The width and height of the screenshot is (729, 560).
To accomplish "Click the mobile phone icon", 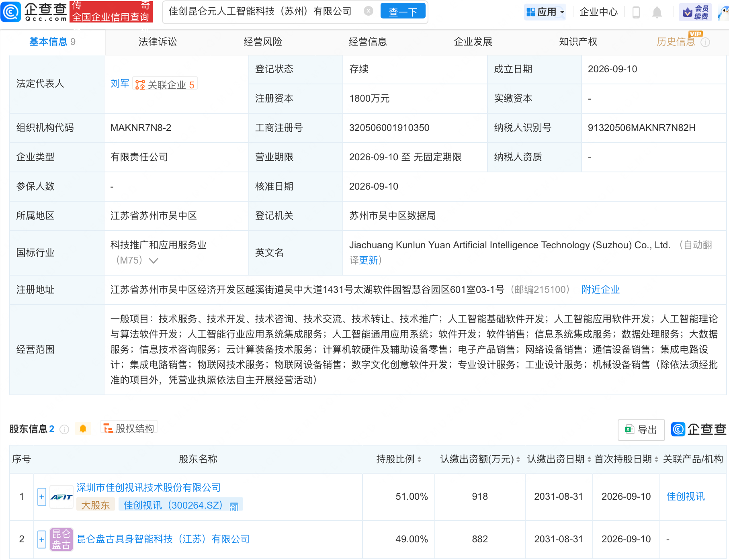I will 636,12.
